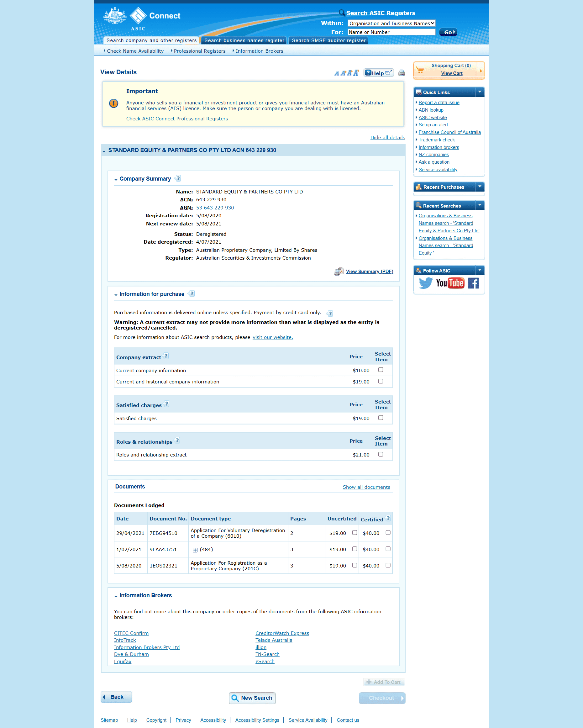Click Hide all details link
This screenshot has height=728, width=583.
click(387, 137)
